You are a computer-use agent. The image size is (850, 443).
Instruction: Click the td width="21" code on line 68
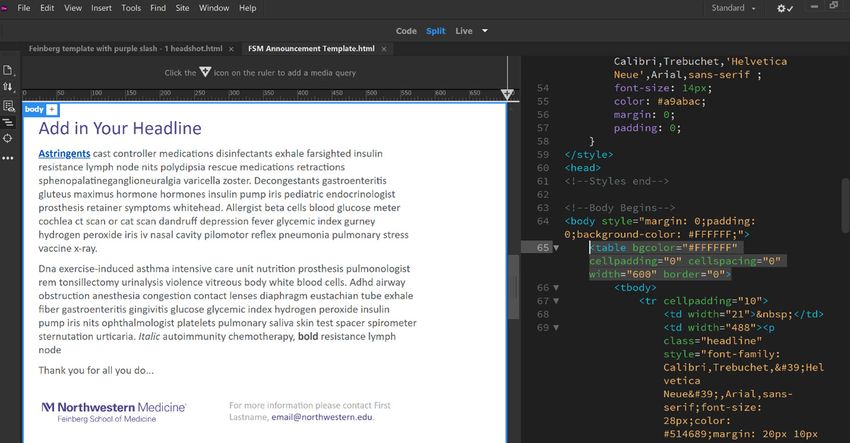click(x=743, y=314)
